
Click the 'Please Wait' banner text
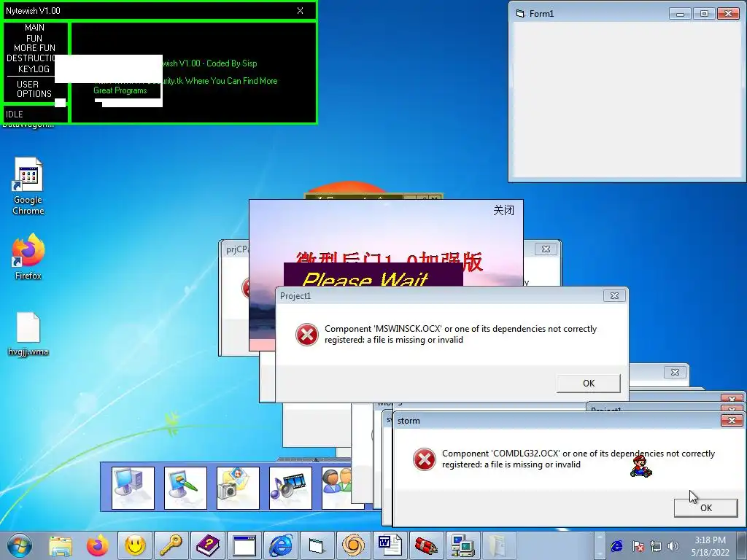point(365,279)
